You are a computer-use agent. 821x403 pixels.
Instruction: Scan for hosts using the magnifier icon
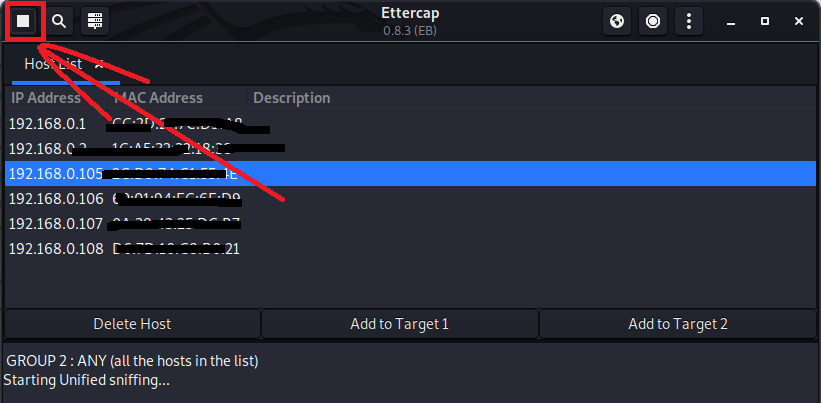pos(60,21)
